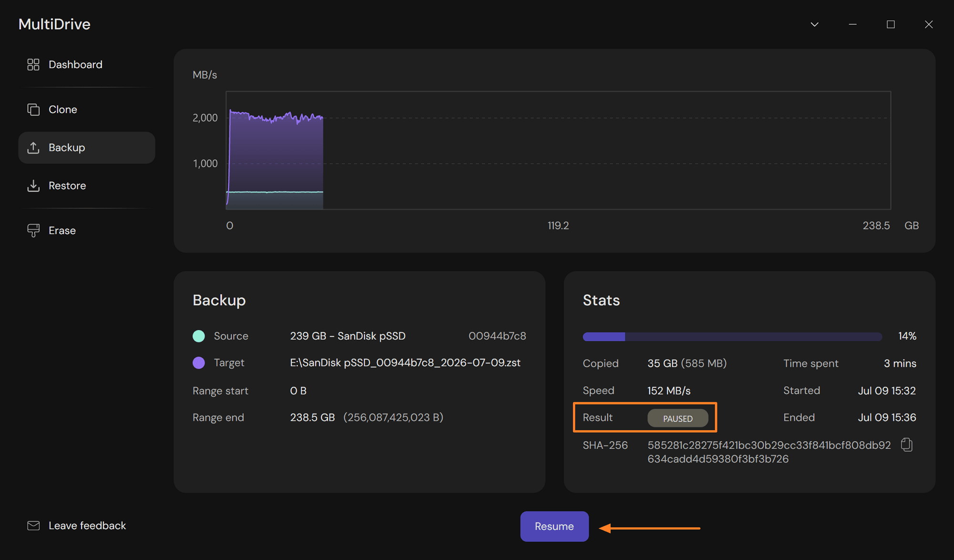Click the "Range end" field label

click(x=218, y=417)
